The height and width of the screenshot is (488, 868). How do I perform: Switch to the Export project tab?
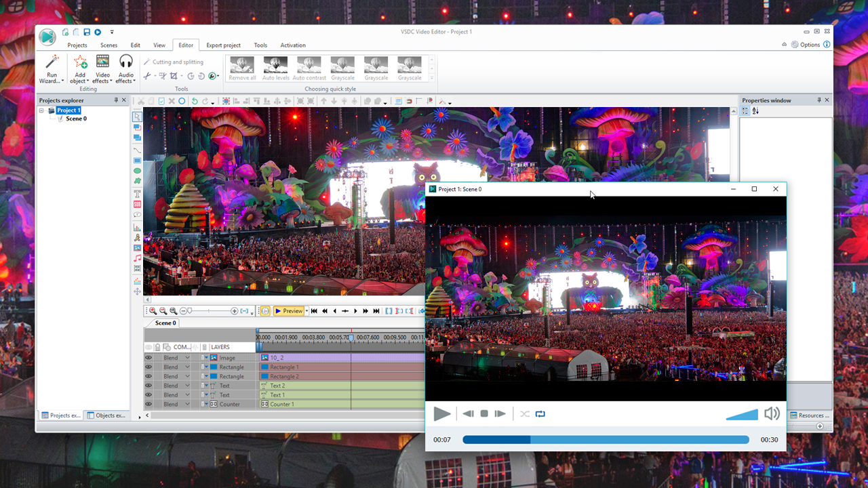click(223, 45)
